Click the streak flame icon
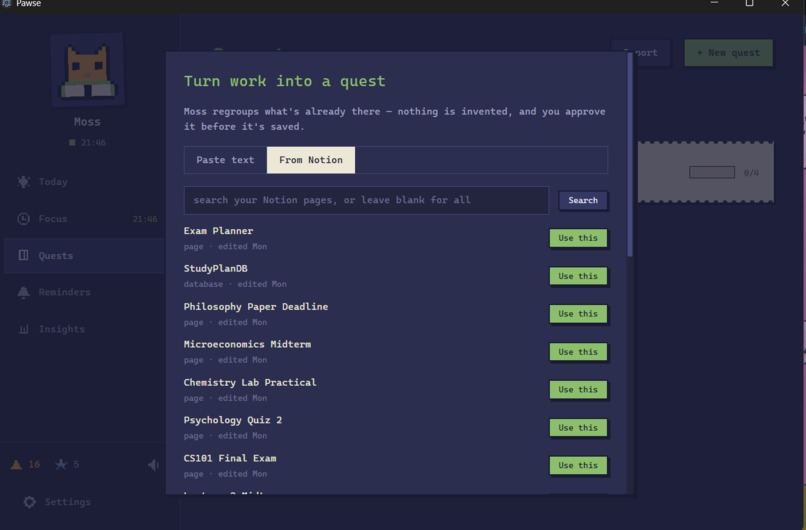Screen dimensions: 806x530 click(16, 464)
